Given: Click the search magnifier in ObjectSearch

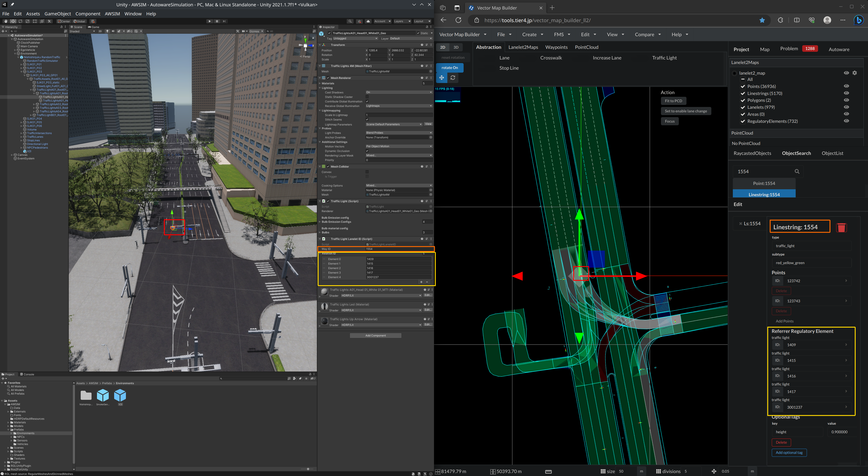Looking at the screenshot, I should (x=797, y=172).
